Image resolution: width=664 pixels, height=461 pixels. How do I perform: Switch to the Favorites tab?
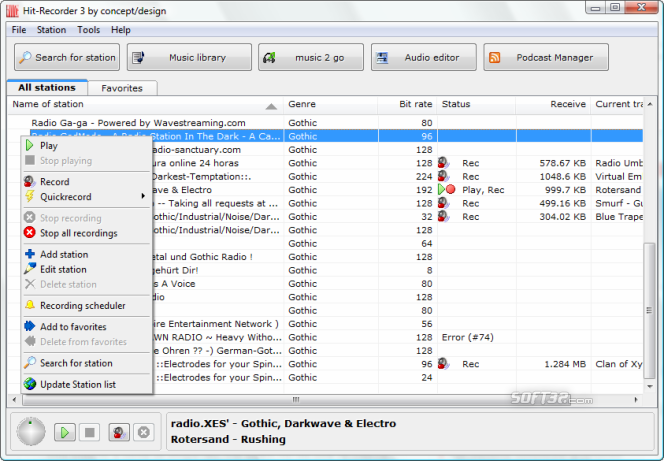tap(122, 88)
